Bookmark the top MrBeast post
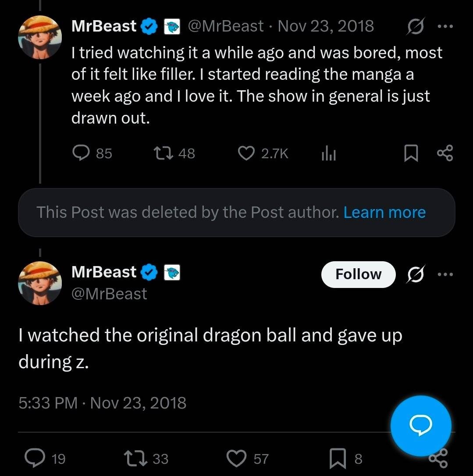The image size is (473, 476). pos(410,153)
